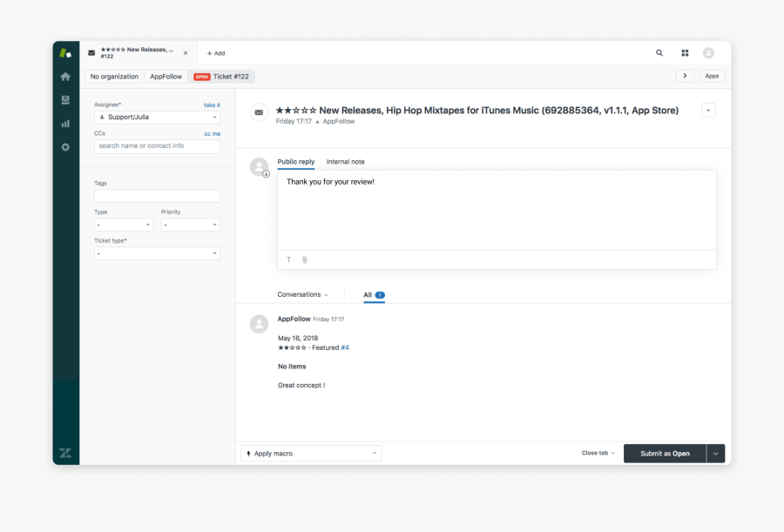
Task: Expand the Conversations filter dropdown
Action: tap(302, 294)
